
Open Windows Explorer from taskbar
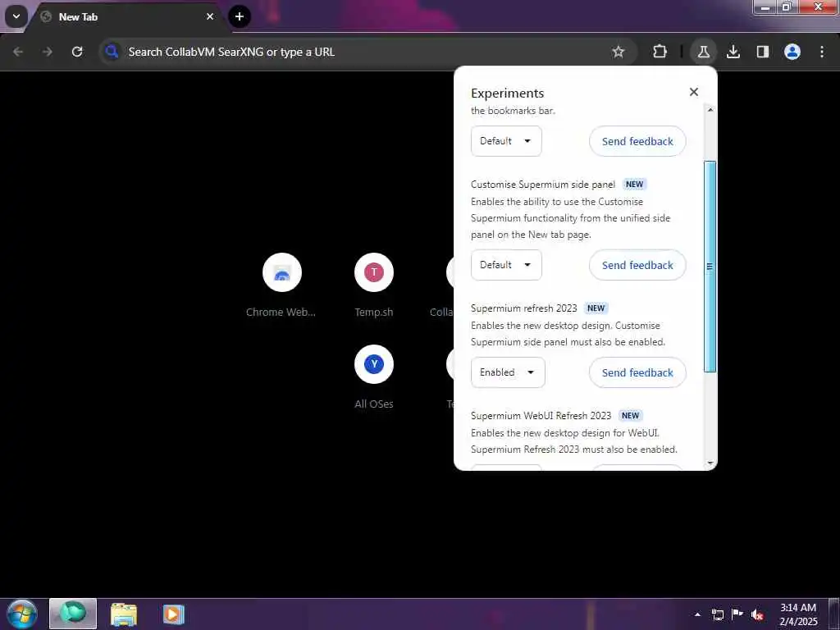click(124, 614)
